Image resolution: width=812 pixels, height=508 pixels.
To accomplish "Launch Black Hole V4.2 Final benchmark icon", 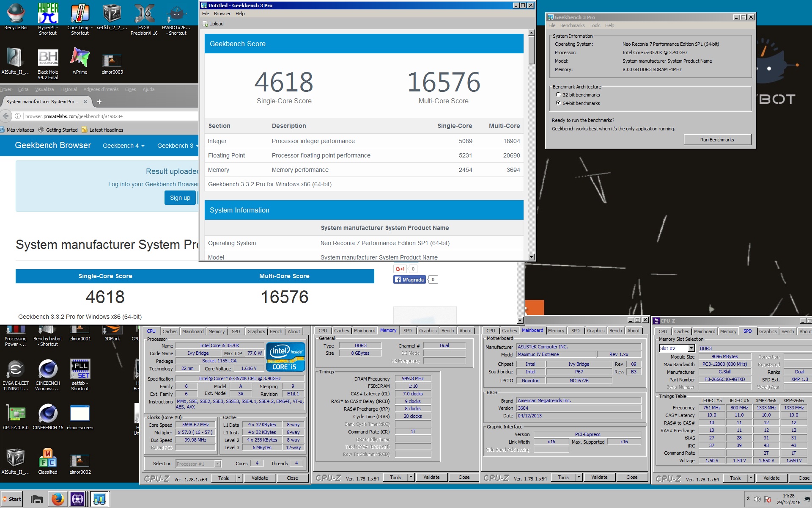I will 48,63.
